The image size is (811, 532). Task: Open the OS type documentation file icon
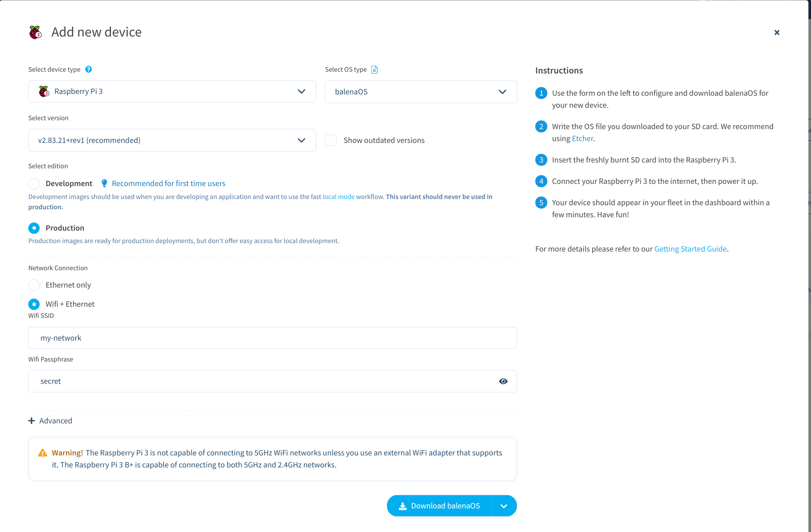[374, 69]
